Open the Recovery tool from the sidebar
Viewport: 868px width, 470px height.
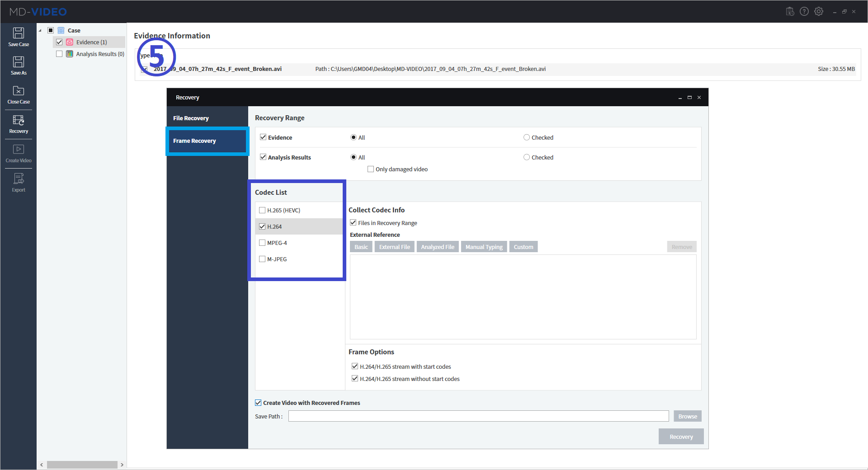(x=18, y=123)
